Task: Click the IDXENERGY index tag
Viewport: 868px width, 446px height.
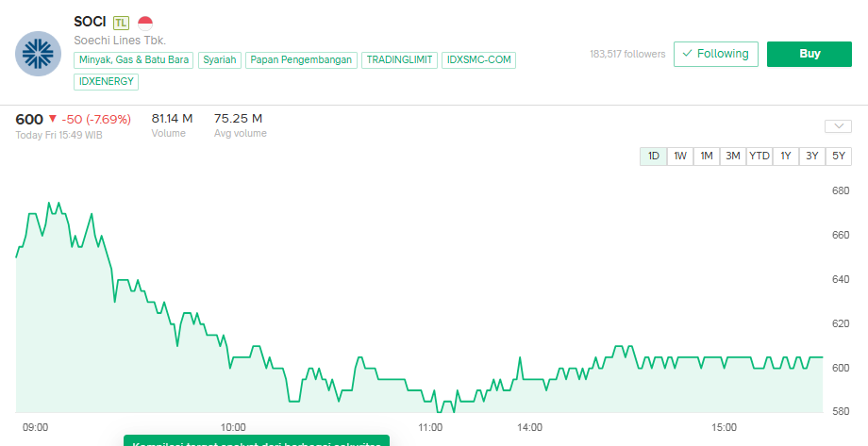Action: [107, 82]
